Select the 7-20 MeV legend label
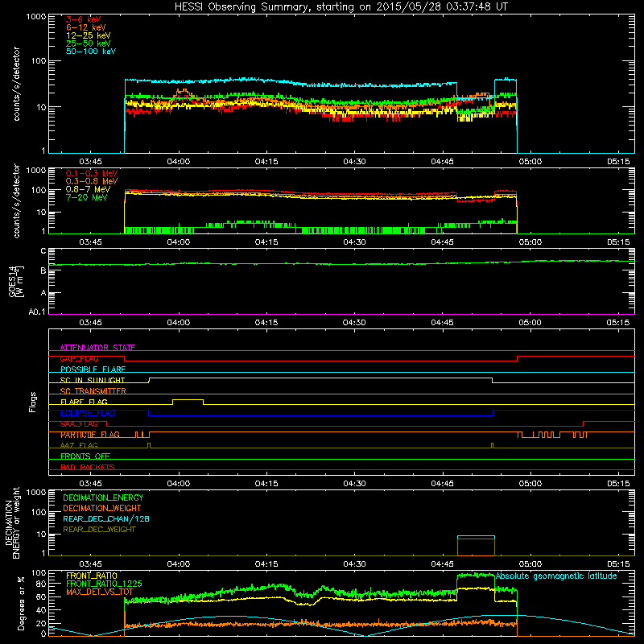Image resolution: width=644 pixels, height=644 pixels. pyautogui.click(x=86, y=197)
